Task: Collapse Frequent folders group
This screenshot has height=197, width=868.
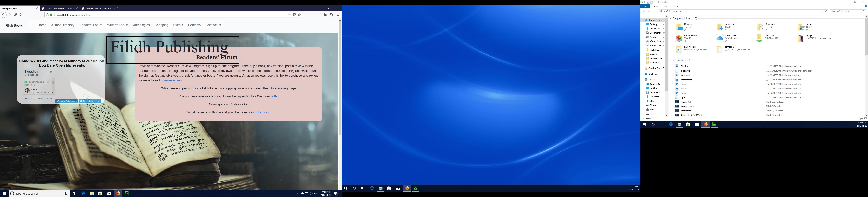Action: (x=671, y=18)
